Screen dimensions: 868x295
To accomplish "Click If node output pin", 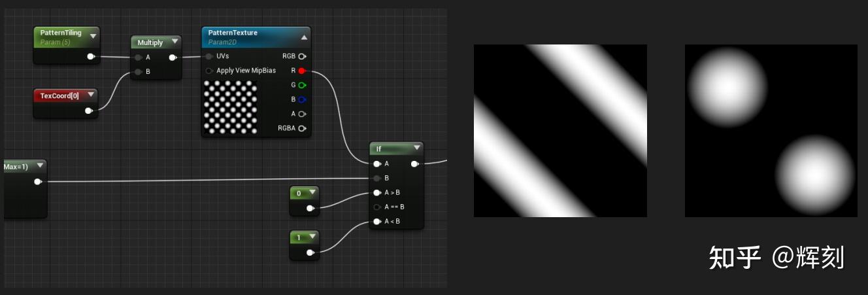I will [414, 164].
